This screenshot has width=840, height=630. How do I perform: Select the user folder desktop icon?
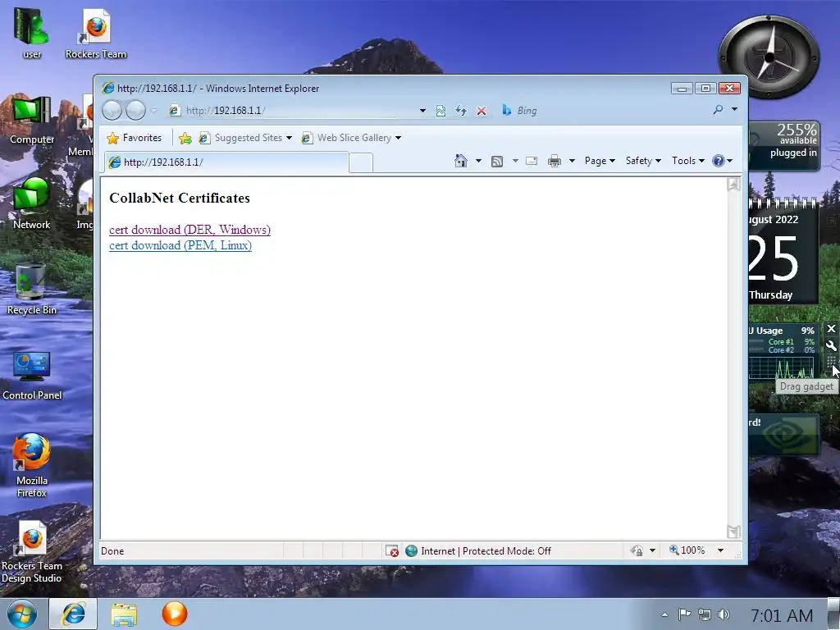32,33
